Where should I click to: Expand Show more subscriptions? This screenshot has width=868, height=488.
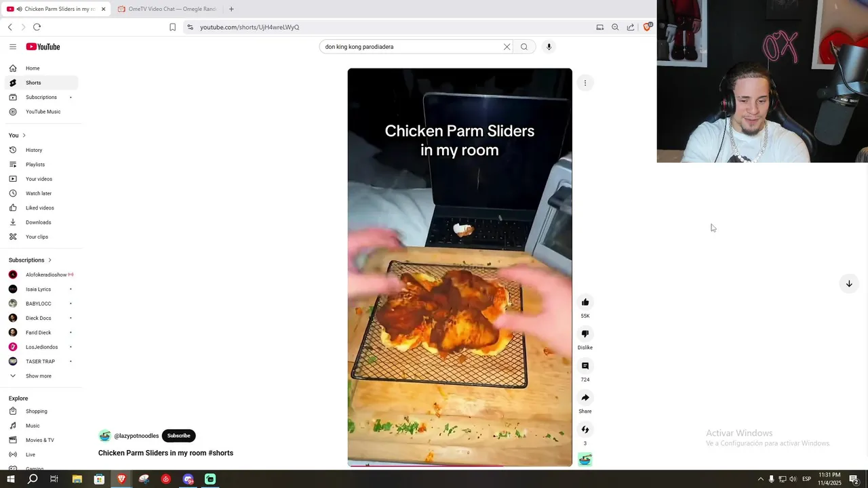pos(41,376)
